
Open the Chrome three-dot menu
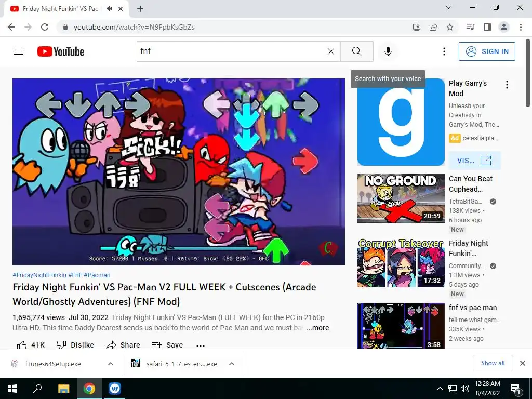click(x=521, y=27)
